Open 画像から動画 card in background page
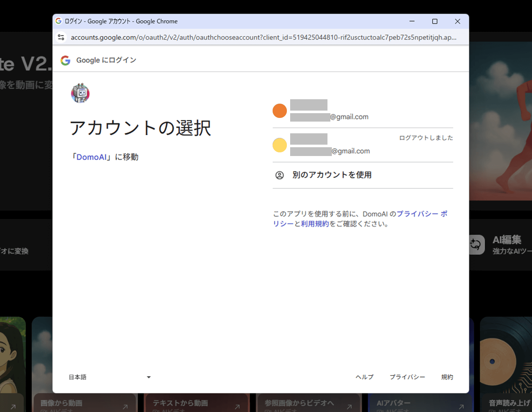 [85, 402]
